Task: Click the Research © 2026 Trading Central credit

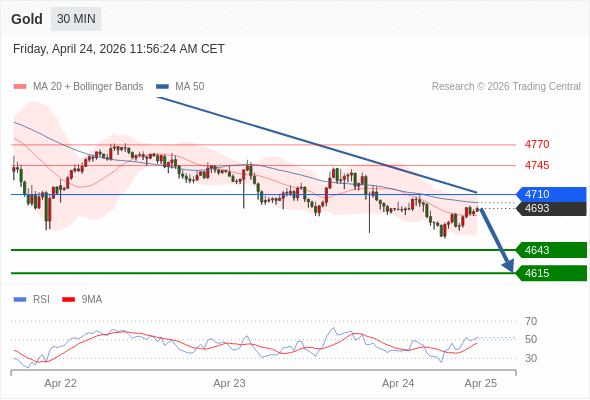Action: [x=506, y=87]
